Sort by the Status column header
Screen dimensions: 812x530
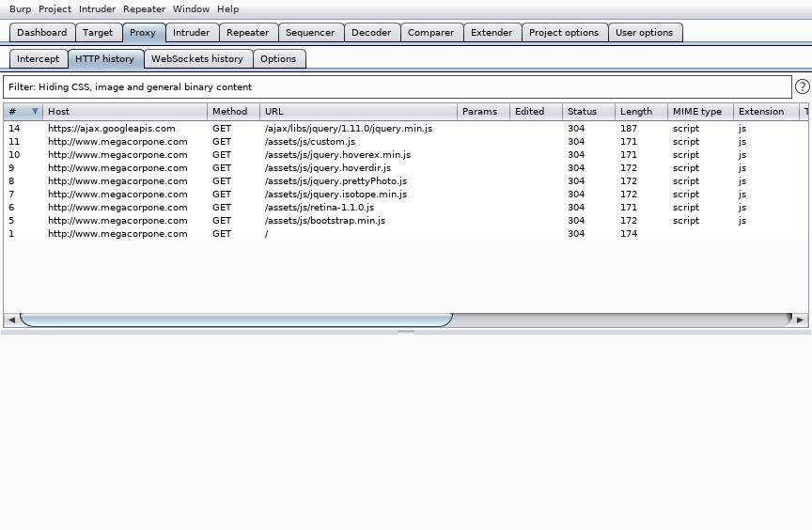click(582, 112)
